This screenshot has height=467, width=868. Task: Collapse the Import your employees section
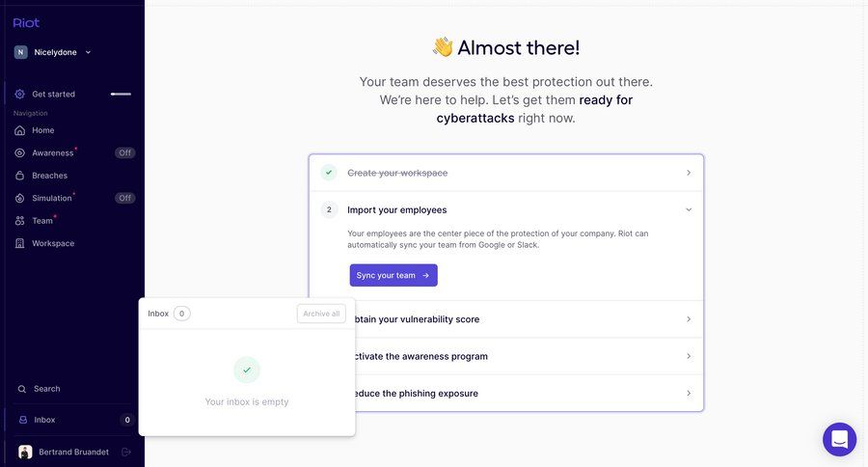(688, 209)
